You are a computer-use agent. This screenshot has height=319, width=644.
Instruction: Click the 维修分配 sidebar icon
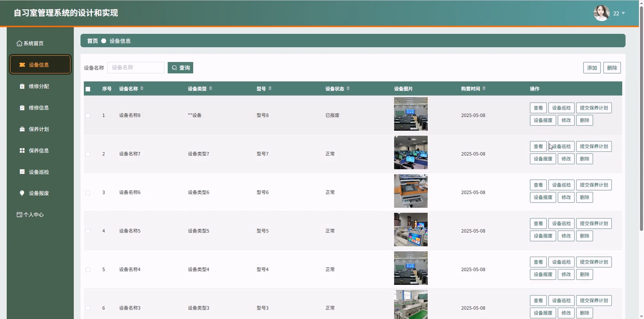(22, 86)
